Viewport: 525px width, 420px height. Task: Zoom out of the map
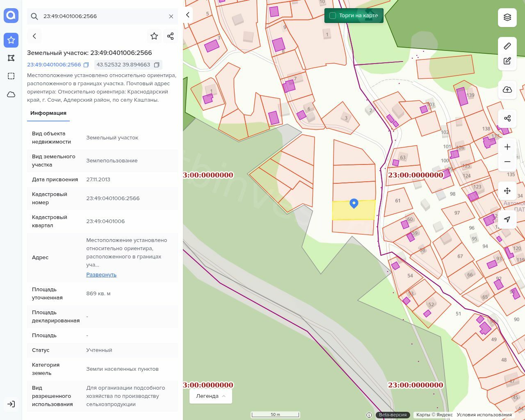coord(507,162)
